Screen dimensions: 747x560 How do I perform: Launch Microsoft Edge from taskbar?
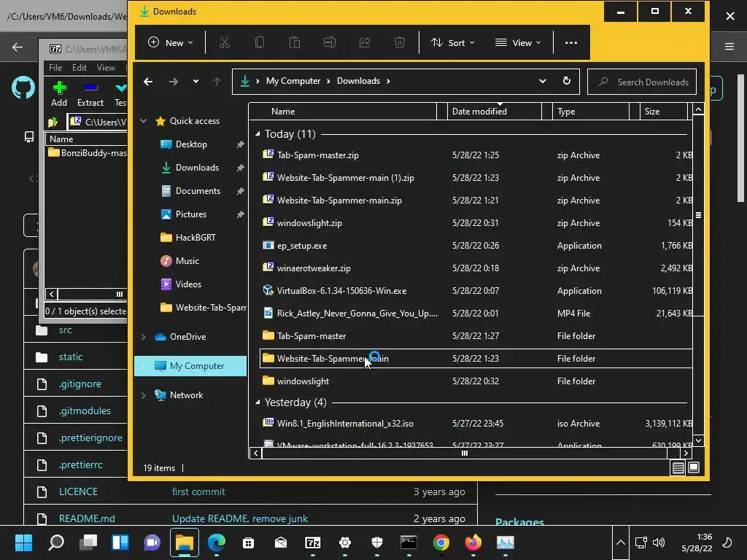pyautogui.click(x=216, y=542)
